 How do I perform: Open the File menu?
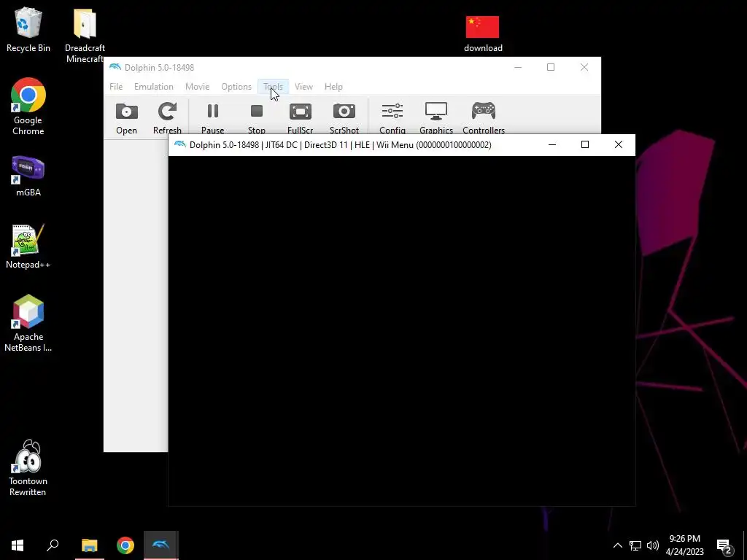click(x=116, y=87)
